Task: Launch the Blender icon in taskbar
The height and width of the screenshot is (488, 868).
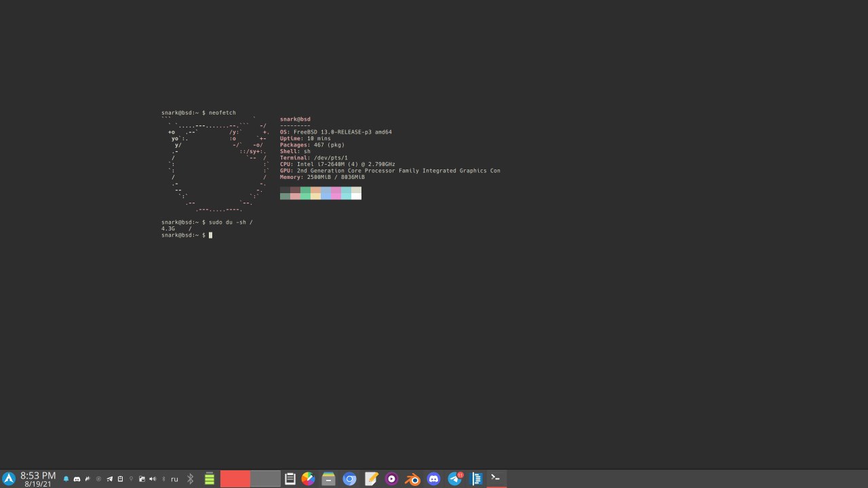Action: point(412,479)
